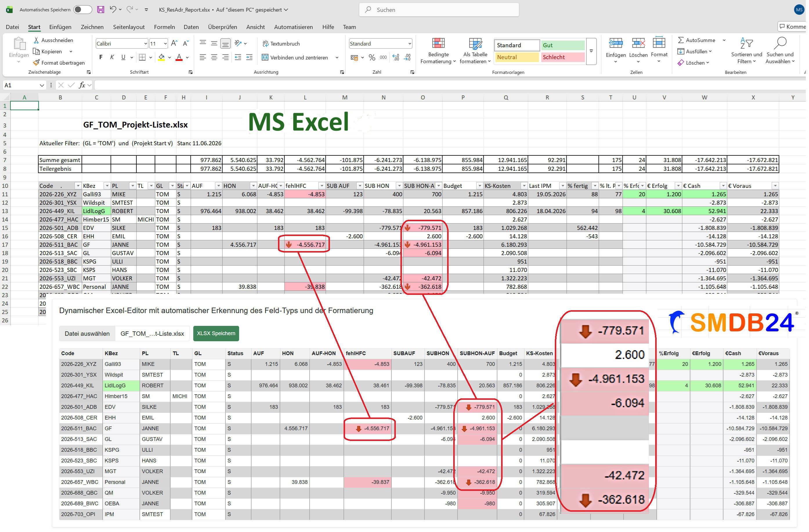Open the Standard number format dropdown
The image size is (809, 532).
click(x=409, y=43)
